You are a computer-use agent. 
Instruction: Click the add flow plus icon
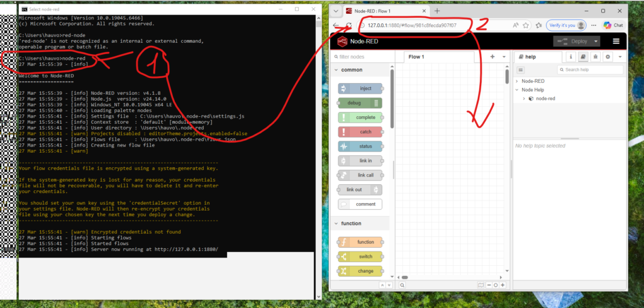[x=492, y=57]
